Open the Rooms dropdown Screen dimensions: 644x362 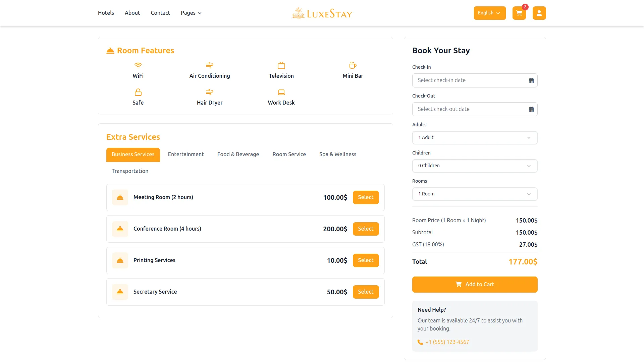(475, 194)
